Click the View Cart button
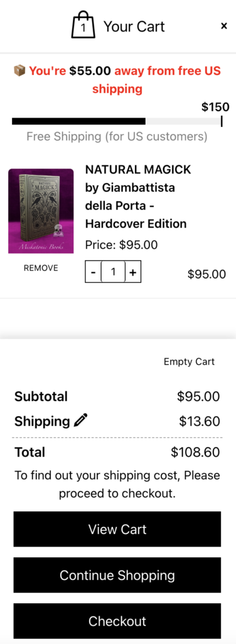The image size is (236, 644). click(117, 529)
